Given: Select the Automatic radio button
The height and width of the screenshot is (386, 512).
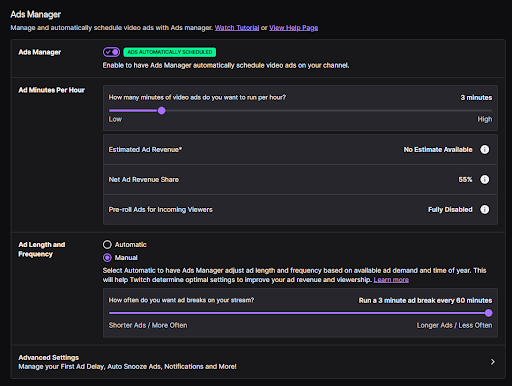Looking at the screenshot, I should click(107, 244).
